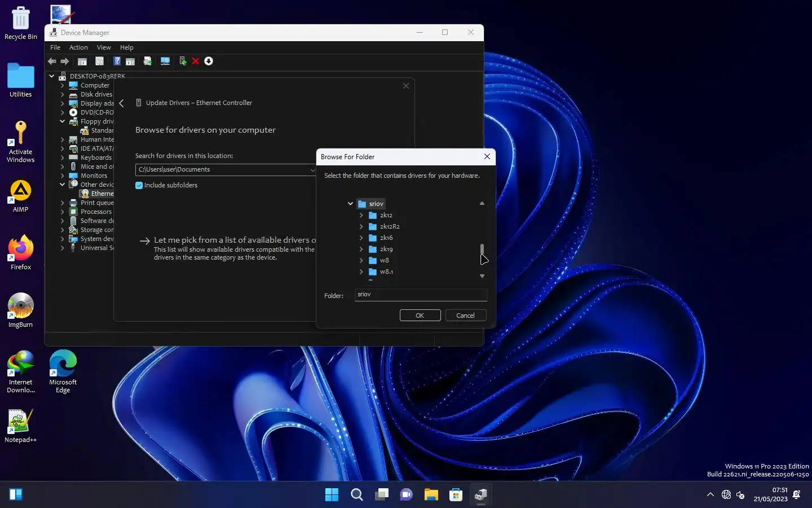Click OK in Browse For Folder
The height and width of the screenshot is (508, 812).
pyautogui.click(x=420, y=316)
